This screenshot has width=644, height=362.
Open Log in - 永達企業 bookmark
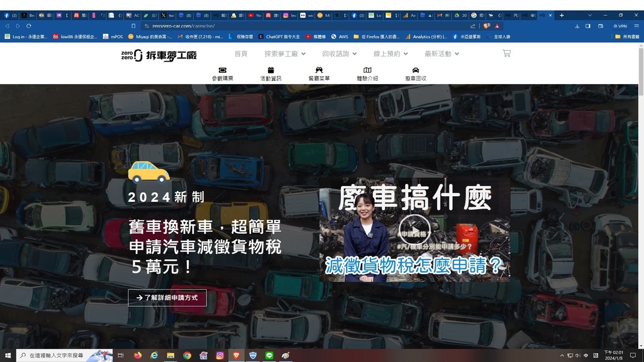click(26, 36)
